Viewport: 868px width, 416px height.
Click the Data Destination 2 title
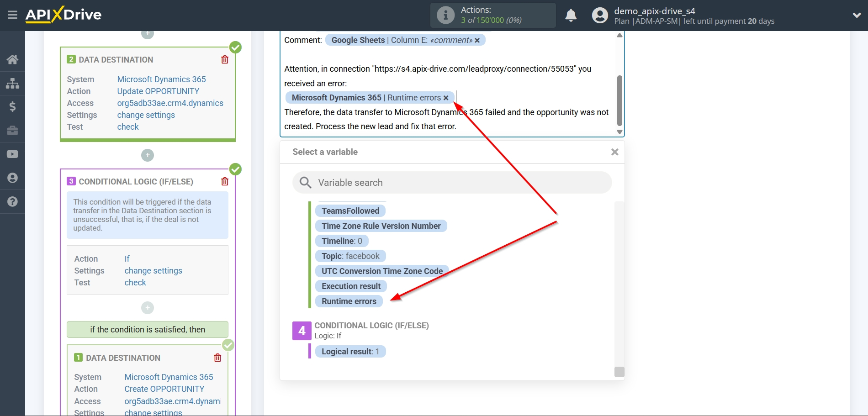(x=116, y=60)
